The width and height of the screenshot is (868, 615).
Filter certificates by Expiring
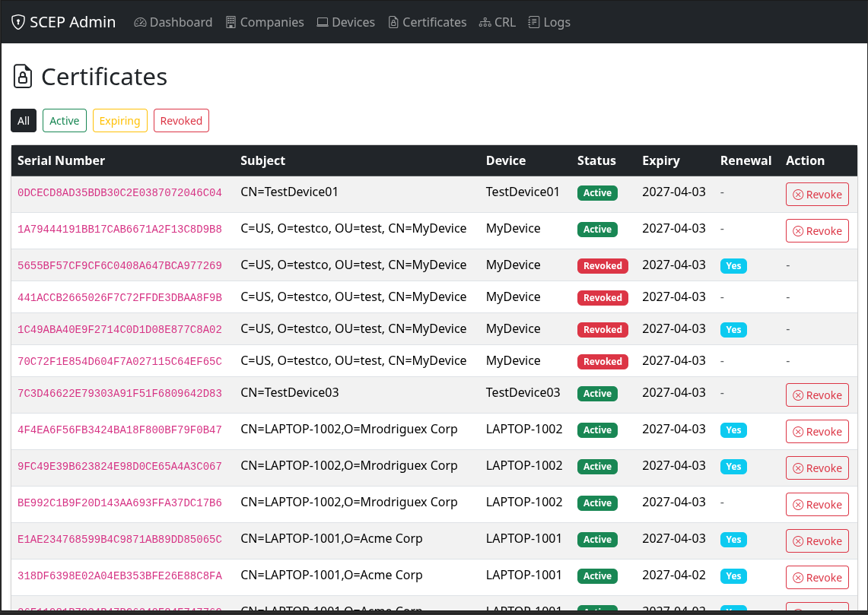click(119, 121)
